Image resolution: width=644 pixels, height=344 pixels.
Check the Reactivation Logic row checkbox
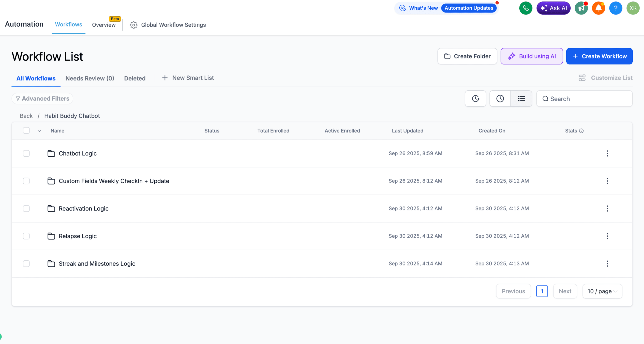tap(26, 208)
